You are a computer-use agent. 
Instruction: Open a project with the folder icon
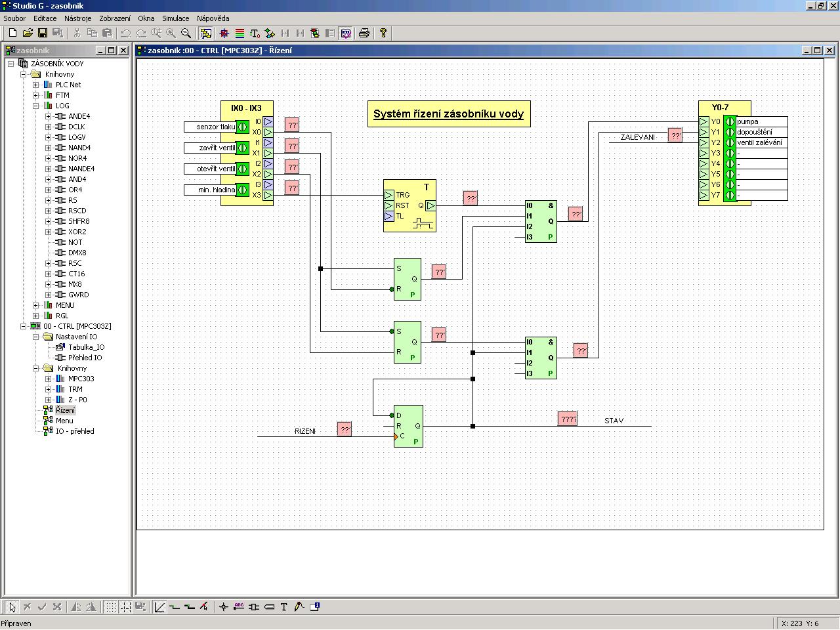coord(28,33)
